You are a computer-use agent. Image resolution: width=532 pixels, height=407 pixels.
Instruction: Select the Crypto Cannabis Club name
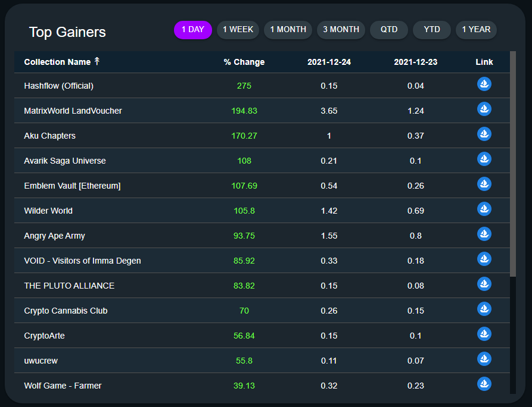click(66, 311)
